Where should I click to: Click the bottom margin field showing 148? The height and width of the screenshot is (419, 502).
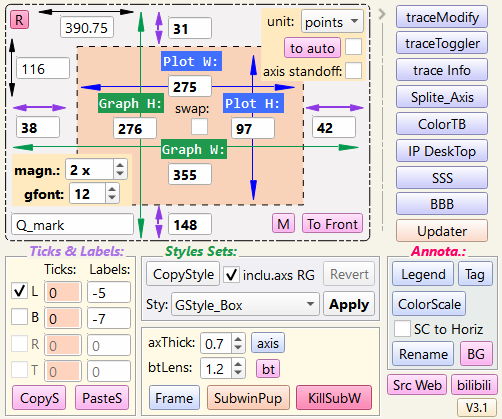190,224
